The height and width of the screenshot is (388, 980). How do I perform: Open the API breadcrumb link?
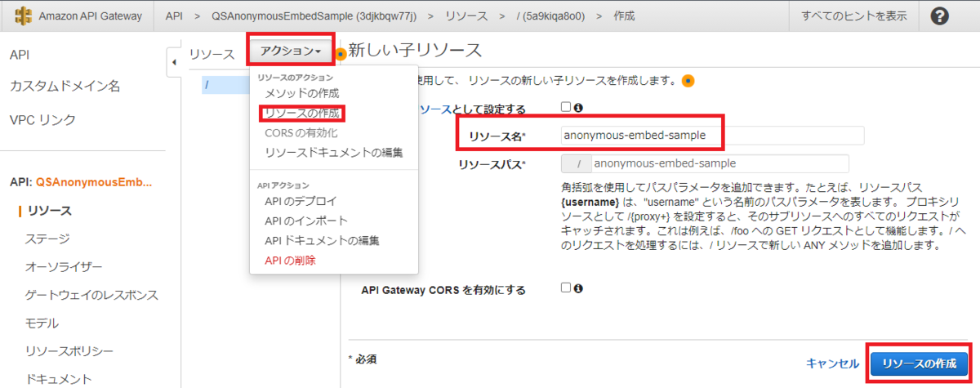(x=174, y=16)
